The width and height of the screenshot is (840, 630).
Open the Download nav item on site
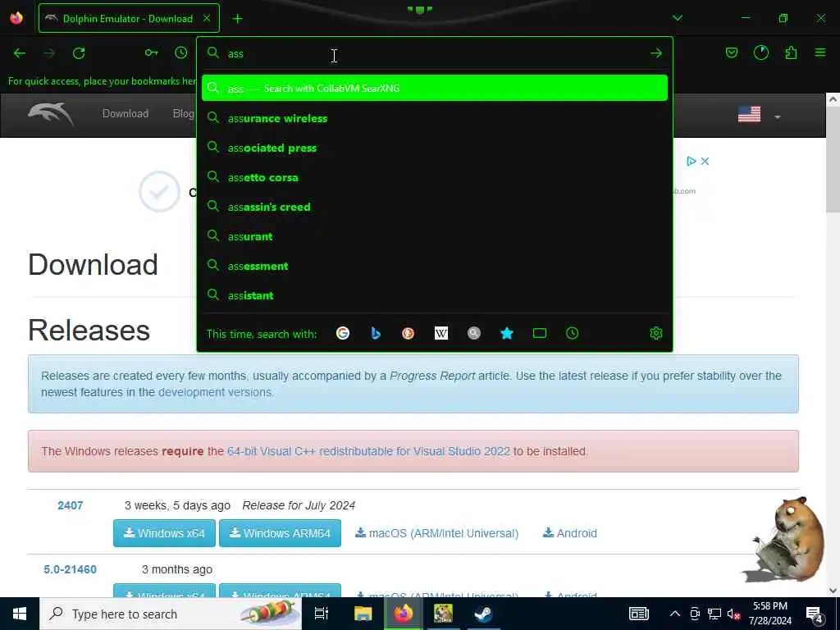(x=126, y=113)
